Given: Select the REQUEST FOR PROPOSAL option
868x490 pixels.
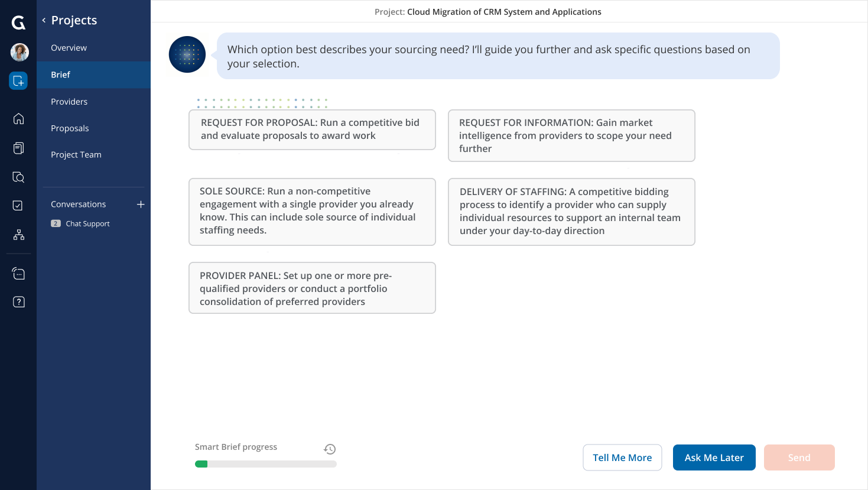Looking at the screenshot, I should coord(312,129).
